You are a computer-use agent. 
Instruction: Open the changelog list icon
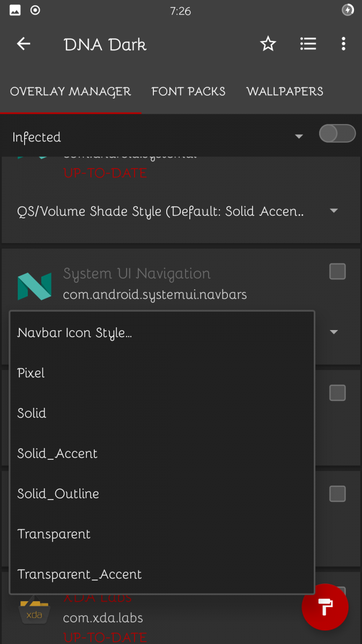[308, 44]
